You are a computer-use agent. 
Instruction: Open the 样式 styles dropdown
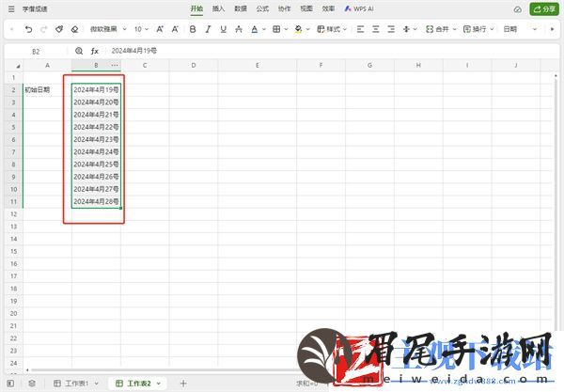click(x=332, y=29)
